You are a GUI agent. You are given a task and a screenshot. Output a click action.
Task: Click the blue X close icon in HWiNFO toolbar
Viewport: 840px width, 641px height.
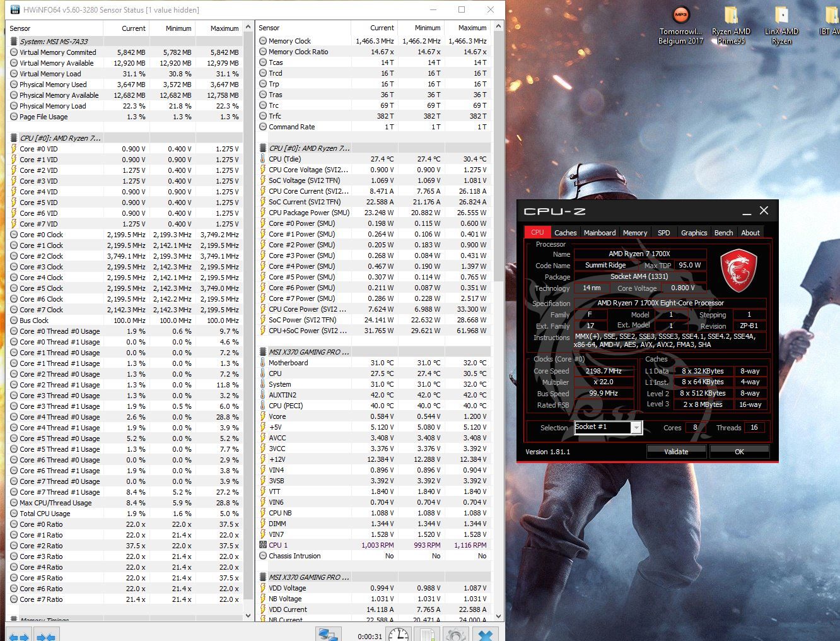[x=485, y=635]
